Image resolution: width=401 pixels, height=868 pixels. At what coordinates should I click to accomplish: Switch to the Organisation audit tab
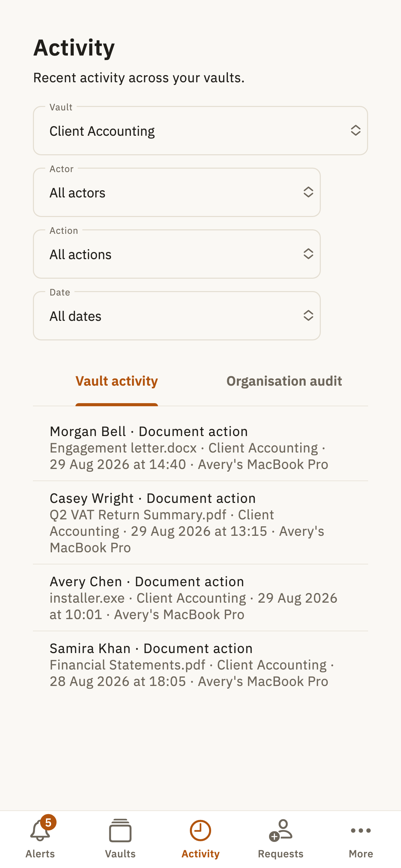click(x=284, y=381)
